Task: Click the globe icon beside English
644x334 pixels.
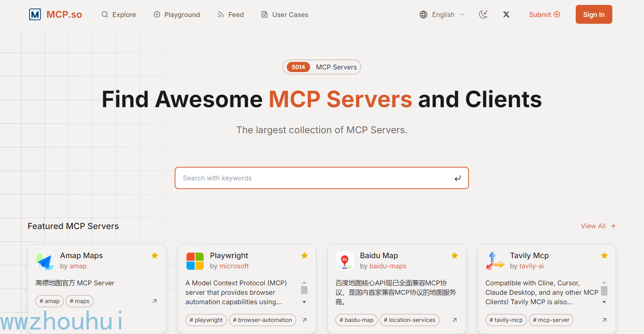Action: (424, 15)
